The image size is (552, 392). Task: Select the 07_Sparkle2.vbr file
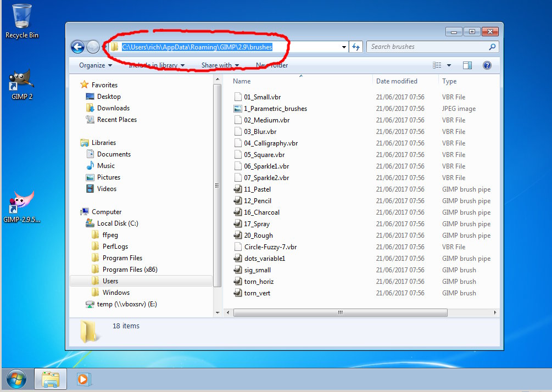pos(266,178)
